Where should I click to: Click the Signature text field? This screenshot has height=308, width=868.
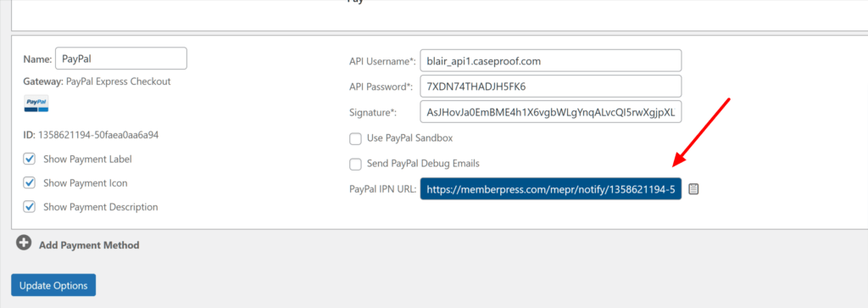pyautogui.click(x=551, y=112)
